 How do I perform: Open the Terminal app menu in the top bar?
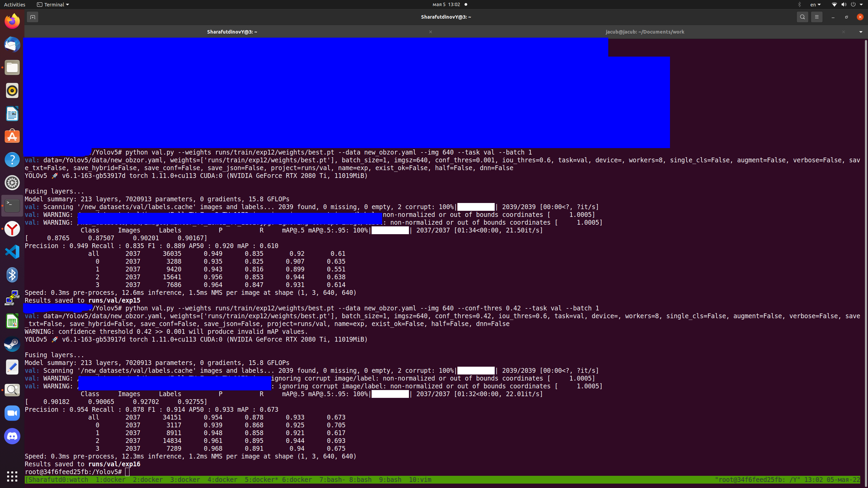[x=53, y=4]
